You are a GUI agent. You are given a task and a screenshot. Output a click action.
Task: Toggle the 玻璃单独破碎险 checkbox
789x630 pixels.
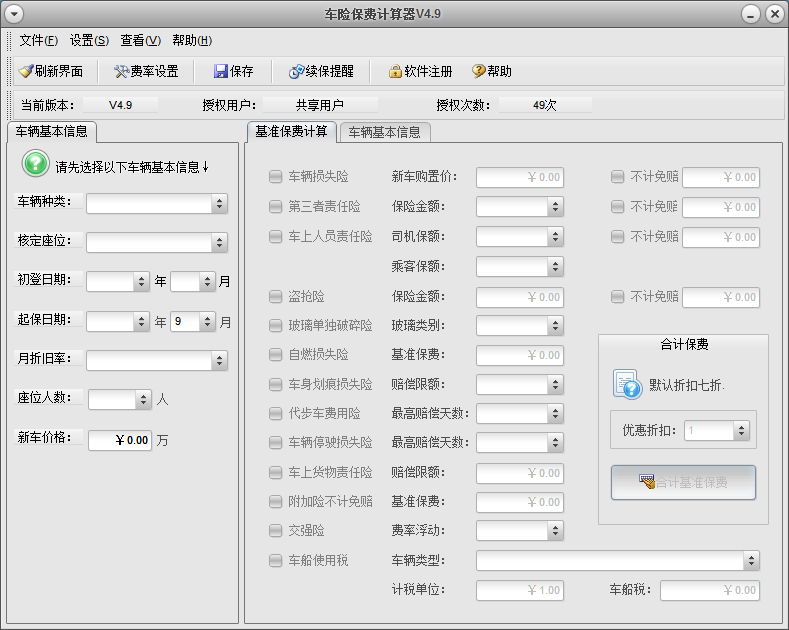coord(275,326)
